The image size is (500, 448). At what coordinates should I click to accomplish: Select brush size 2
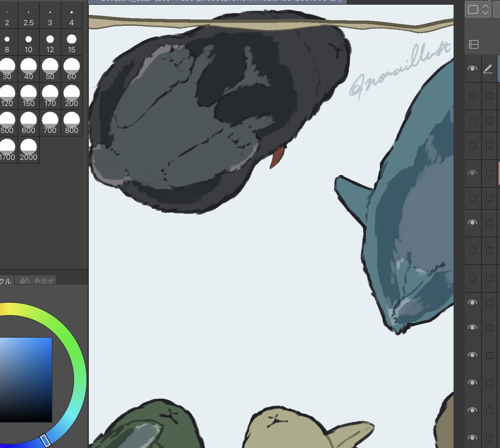click(7, 15)
